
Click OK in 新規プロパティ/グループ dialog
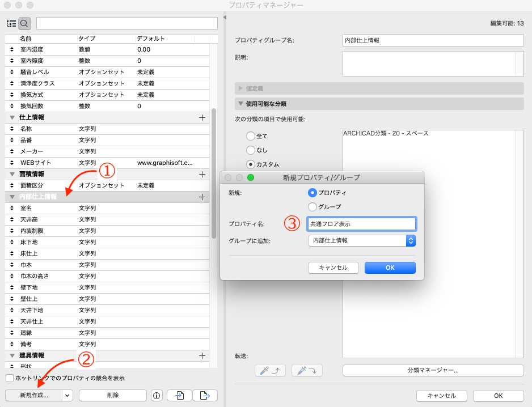pos(390,268)
